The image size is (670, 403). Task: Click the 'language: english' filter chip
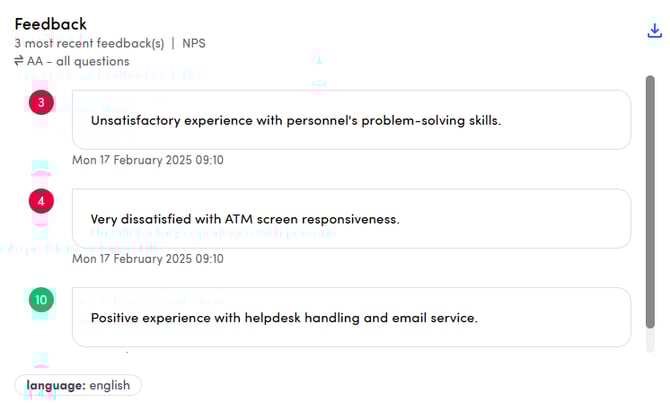coord(78,385)
